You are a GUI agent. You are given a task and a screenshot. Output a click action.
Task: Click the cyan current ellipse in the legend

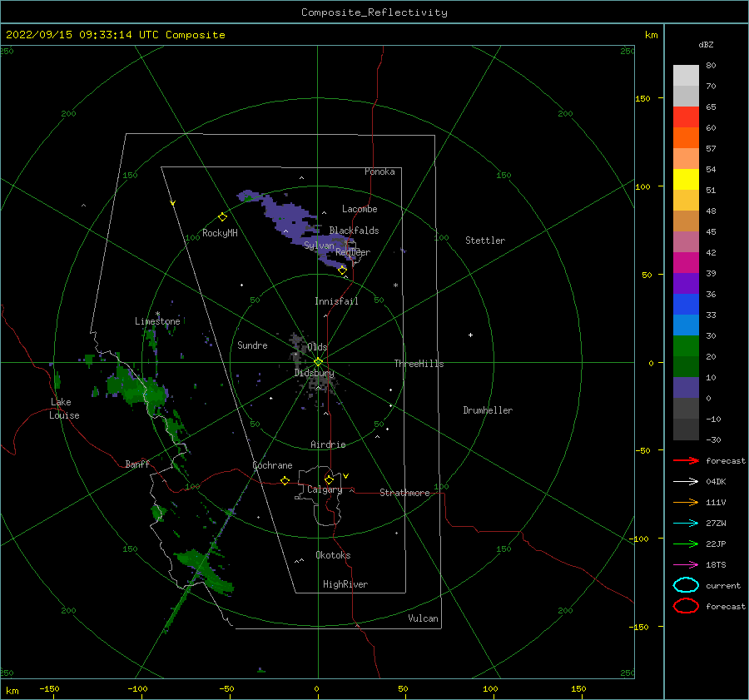coord(686,585)
